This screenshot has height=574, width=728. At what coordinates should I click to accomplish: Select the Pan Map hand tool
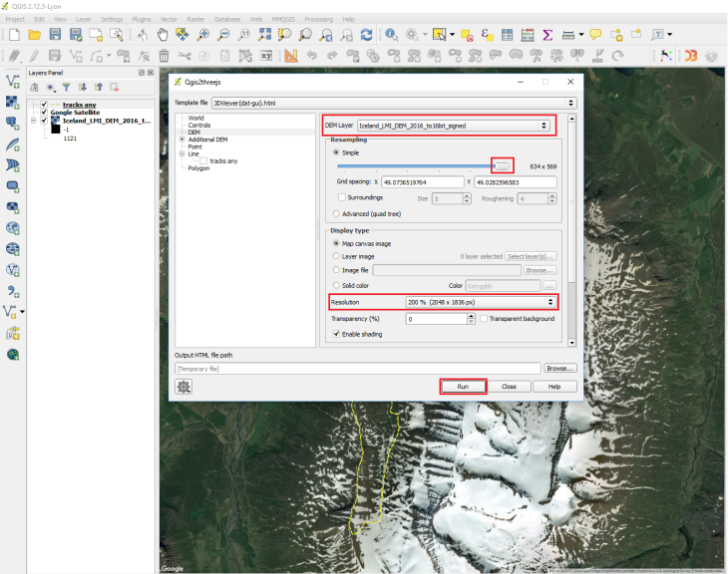click(x=164, y=35)
